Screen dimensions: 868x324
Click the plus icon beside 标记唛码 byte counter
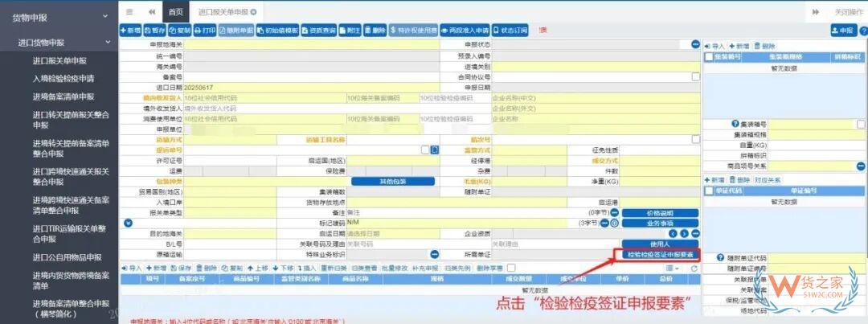[615, 223]
